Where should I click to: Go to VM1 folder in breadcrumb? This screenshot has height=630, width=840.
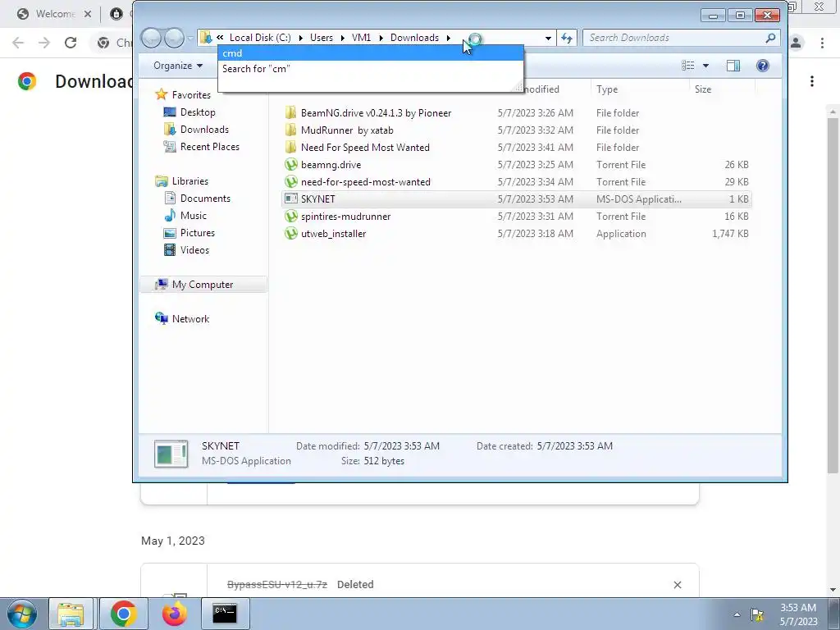click(361, 38)
